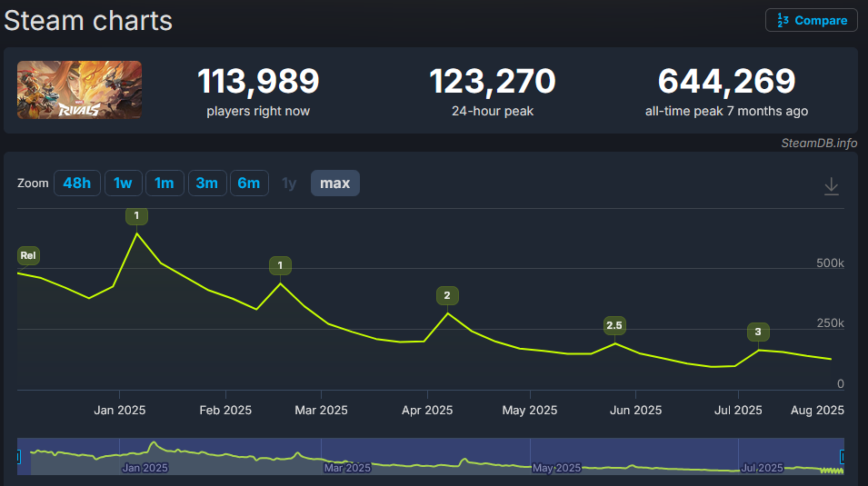The image size is (868, 486).
Task: Select the max zoom range
Action: pyautogui.click(x=334, y=183)
